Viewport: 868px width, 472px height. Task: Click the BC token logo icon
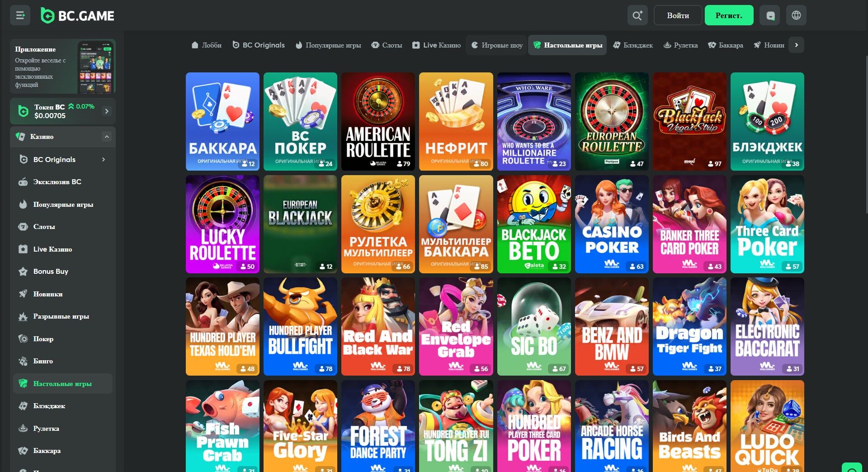(23, 111)
